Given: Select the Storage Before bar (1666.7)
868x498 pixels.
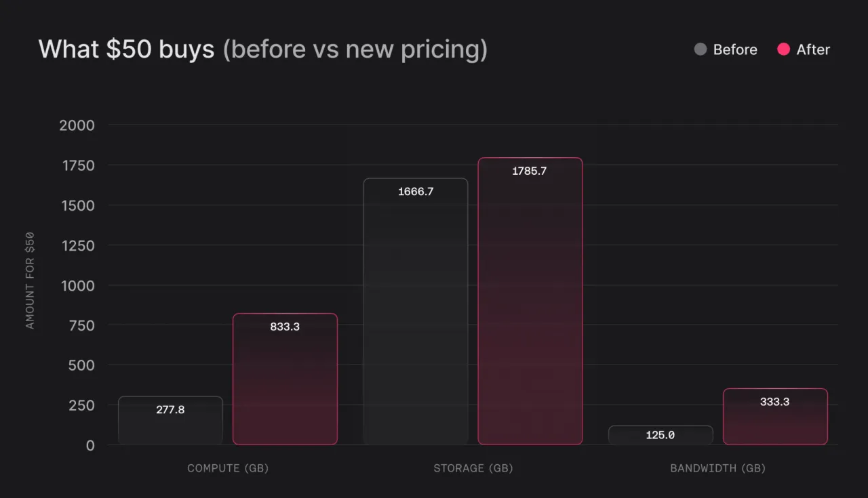Looking at the screenshot, I should click(416, 312).
